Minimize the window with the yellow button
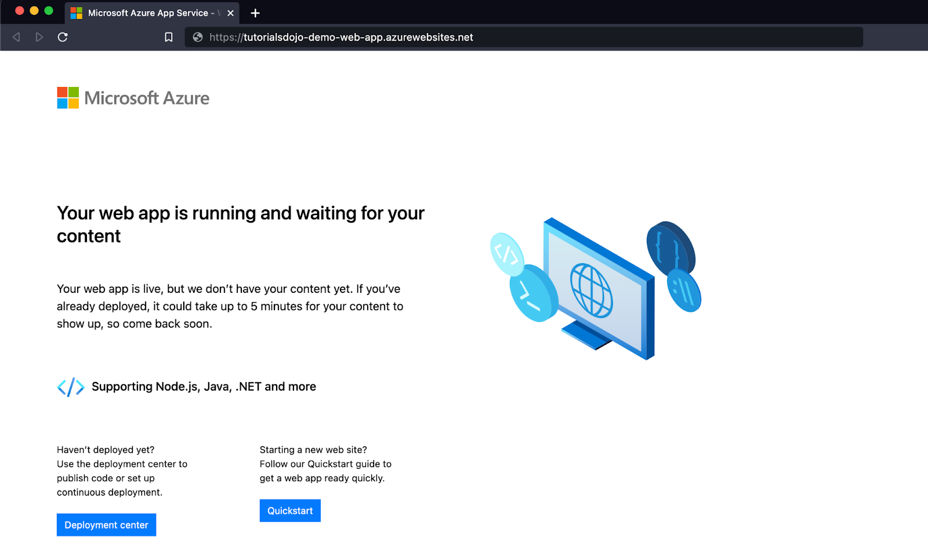The width and height of the screenshot is (928, 560). (x=34, y=10)
